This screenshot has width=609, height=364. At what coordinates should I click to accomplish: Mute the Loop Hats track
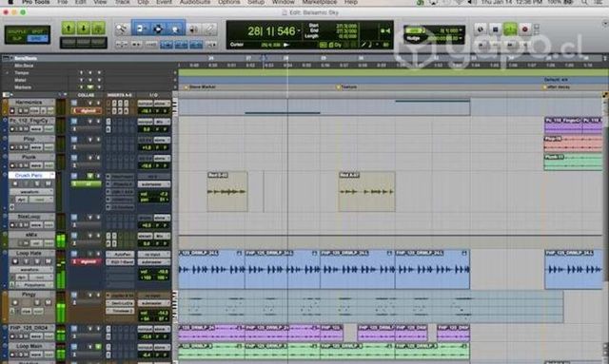[49, 261]
